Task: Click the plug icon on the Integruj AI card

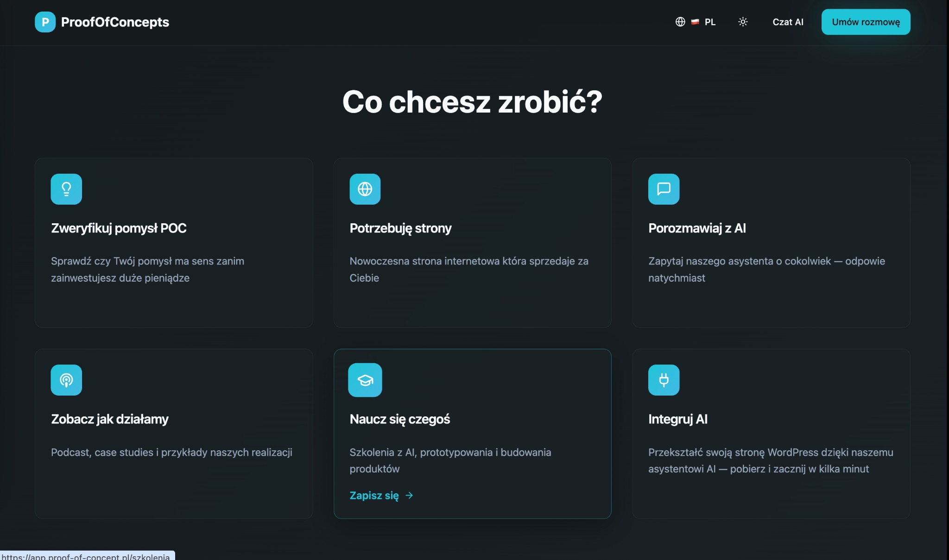Action: tap(664, 380)
